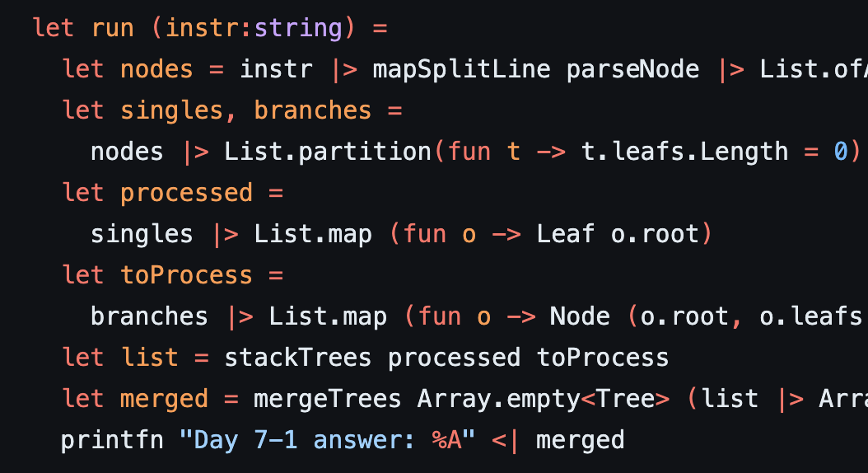The image size is (868, 473).
Task: Click the 'mergeTrees' function call
Action: (x=328, y=399)
